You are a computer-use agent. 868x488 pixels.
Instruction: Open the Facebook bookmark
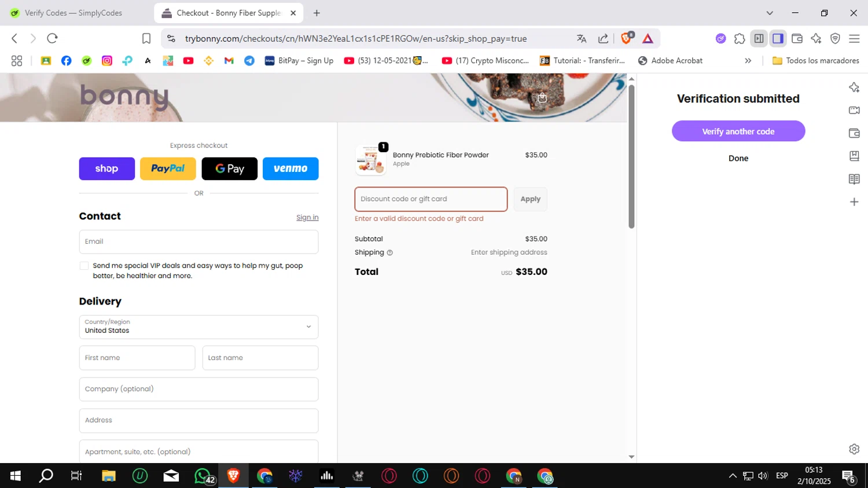[x=67, y=60]
